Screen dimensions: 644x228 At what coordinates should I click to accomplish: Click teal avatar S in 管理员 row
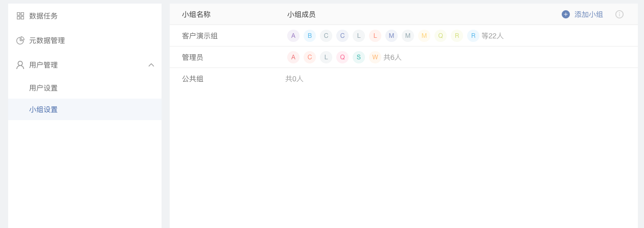tap(359, 57)
